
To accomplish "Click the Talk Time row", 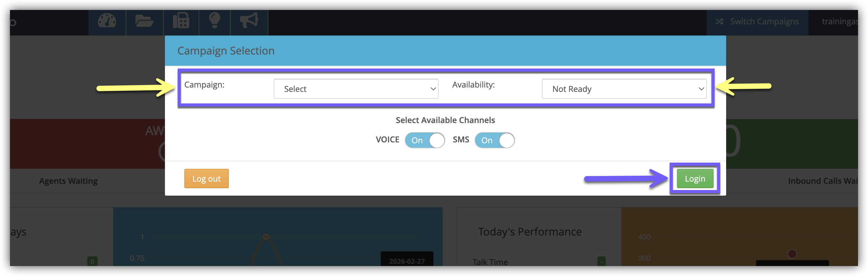I will 490,262.
